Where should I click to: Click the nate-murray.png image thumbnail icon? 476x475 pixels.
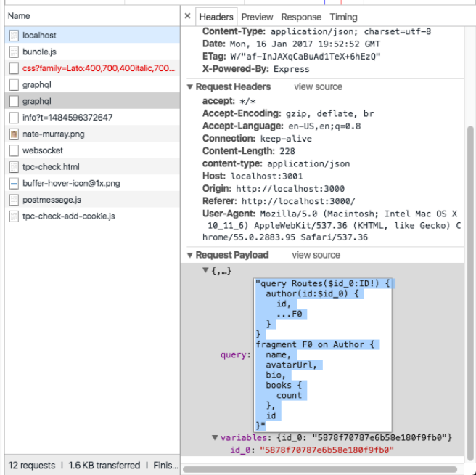click(14, 134)
